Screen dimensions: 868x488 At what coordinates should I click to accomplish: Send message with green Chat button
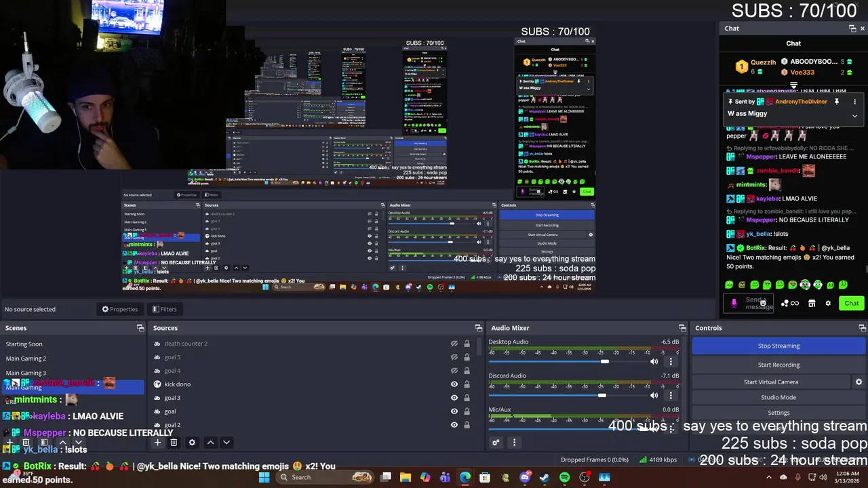851,304
